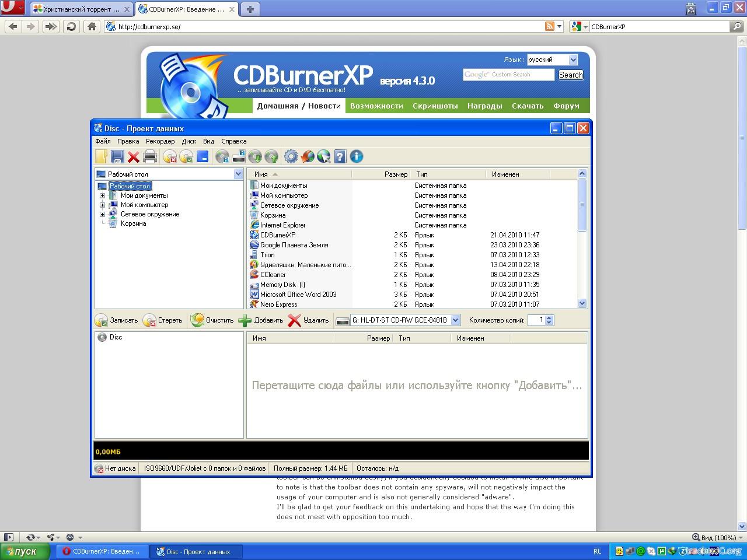This screenshot has height=560, width=747.
Task: Click the disc with green down arrow icon
Action: pyautogui.click(x=255, y=156)
